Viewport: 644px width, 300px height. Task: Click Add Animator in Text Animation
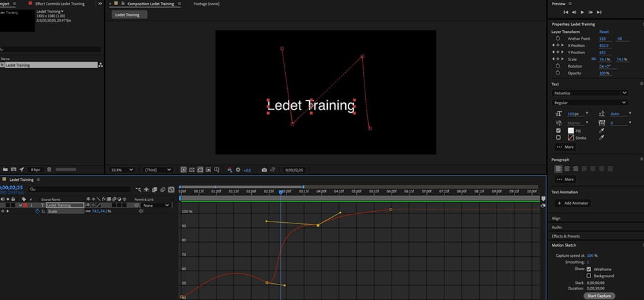572,203
